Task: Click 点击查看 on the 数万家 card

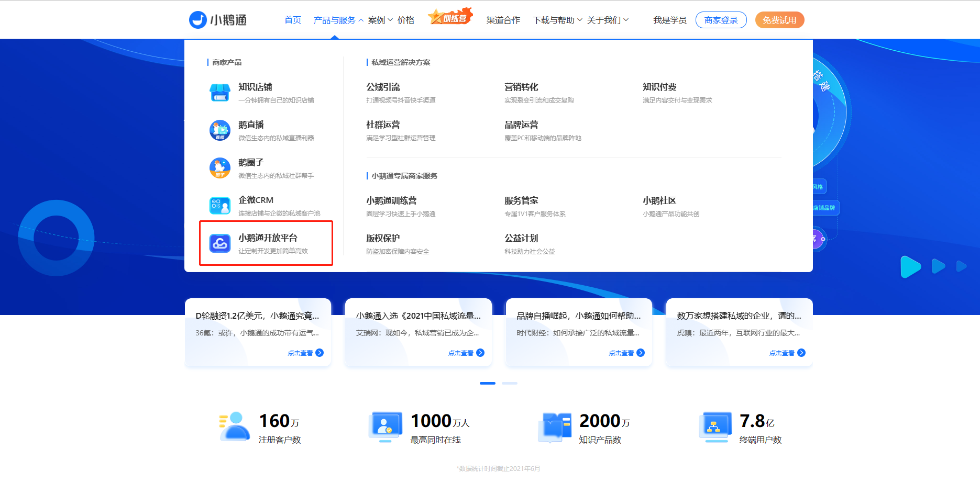Action: pos(782,353)
